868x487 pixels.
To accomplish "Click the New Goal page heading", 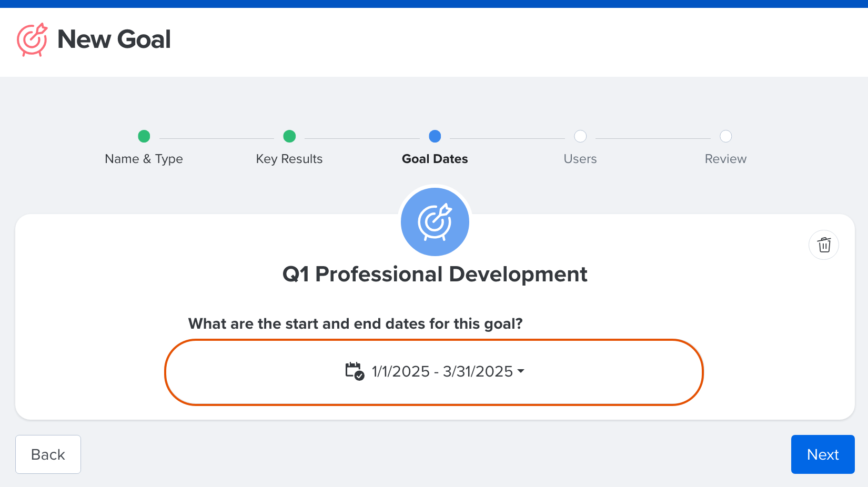I will tap(114, 39).
